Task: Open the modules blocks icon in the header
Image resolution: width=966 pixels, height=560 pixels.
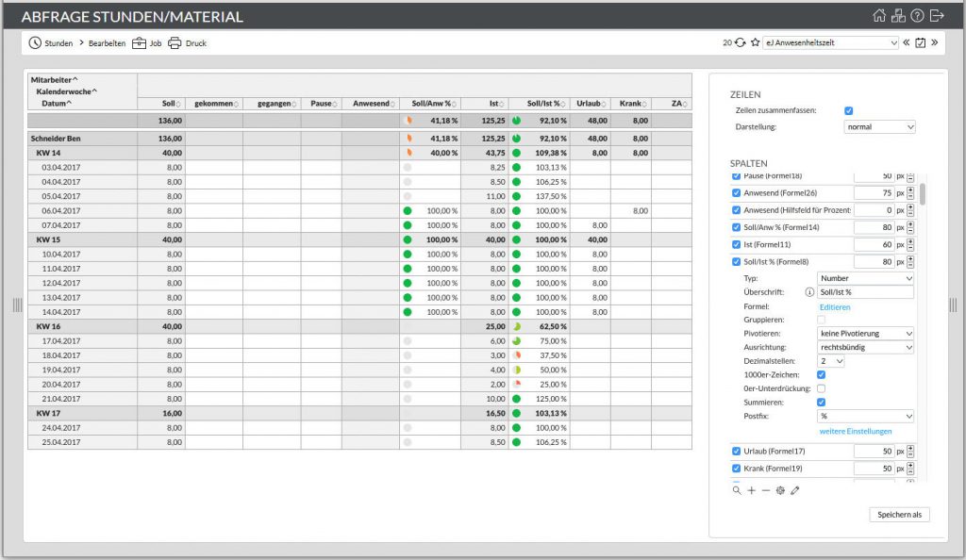Action: pyautogui.click(x=898, y=16)
